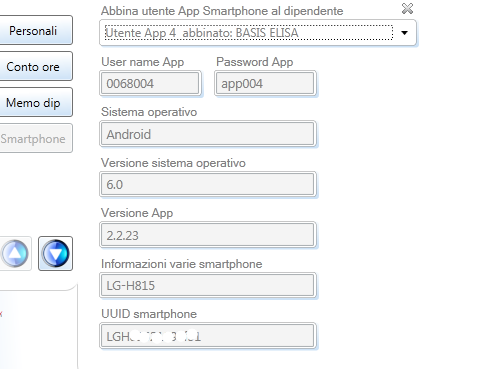Expand the Utente App dropdown arrow

coord(404,33)
